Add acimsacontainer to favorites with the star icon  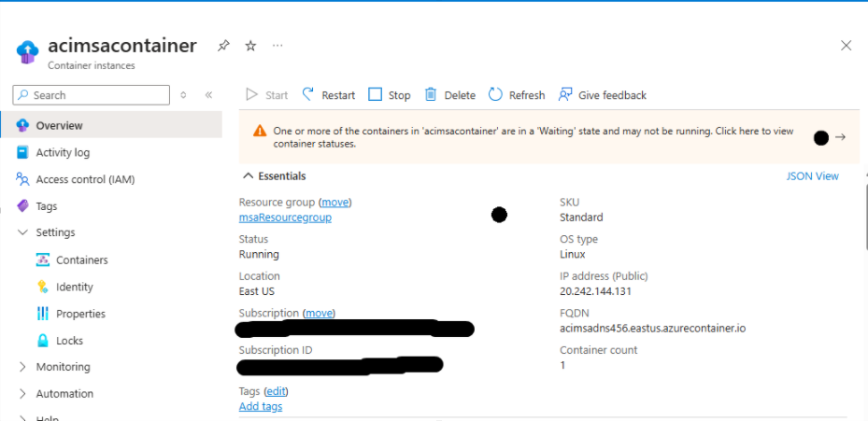[250, 46]
